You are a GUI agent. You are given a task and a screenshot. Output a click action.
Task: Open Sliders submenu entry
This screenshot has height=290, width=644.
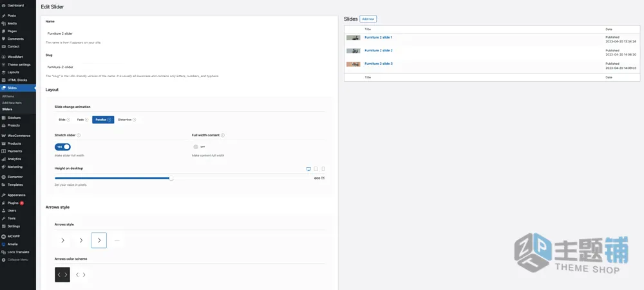point(7,109)
